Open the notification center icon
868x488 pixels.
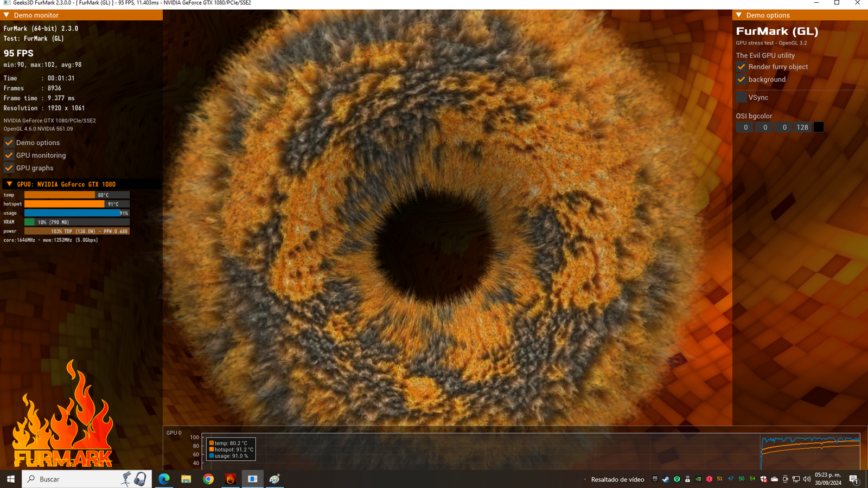pyautogui.click(x=854, y=479)
